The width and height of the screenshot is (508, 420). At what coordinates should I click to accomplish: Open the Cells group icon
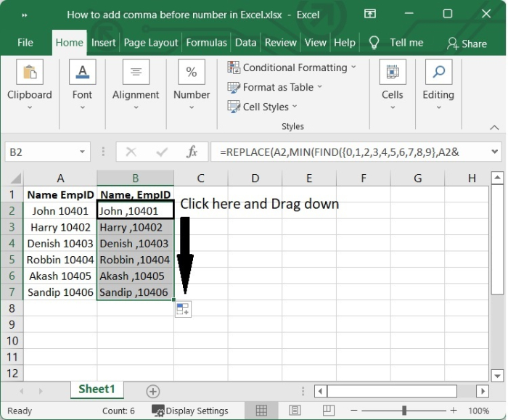click(392, 73)
